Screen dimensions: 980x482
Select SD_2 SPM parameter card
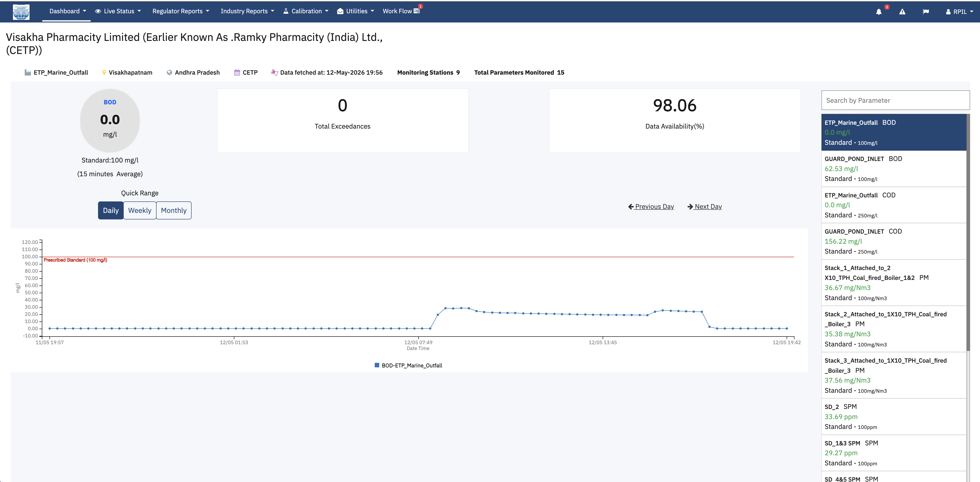[x=894, y=417]
